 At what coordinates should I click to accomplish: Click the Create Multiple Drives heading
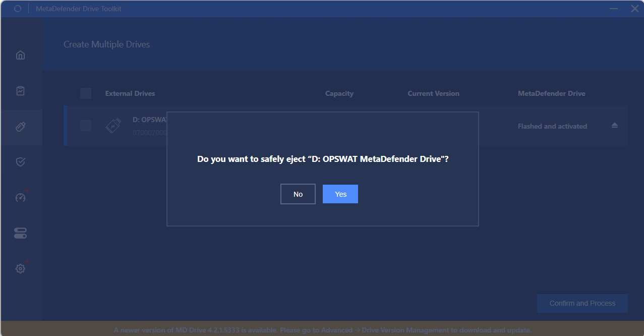click(107, 44)
